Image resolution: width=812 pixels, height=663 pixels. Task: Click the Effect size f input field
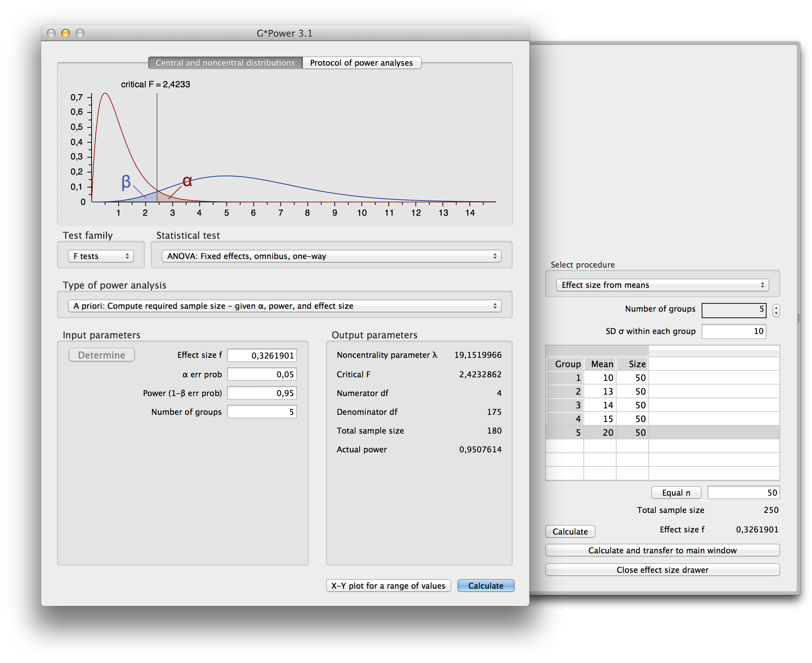(262, 355)
